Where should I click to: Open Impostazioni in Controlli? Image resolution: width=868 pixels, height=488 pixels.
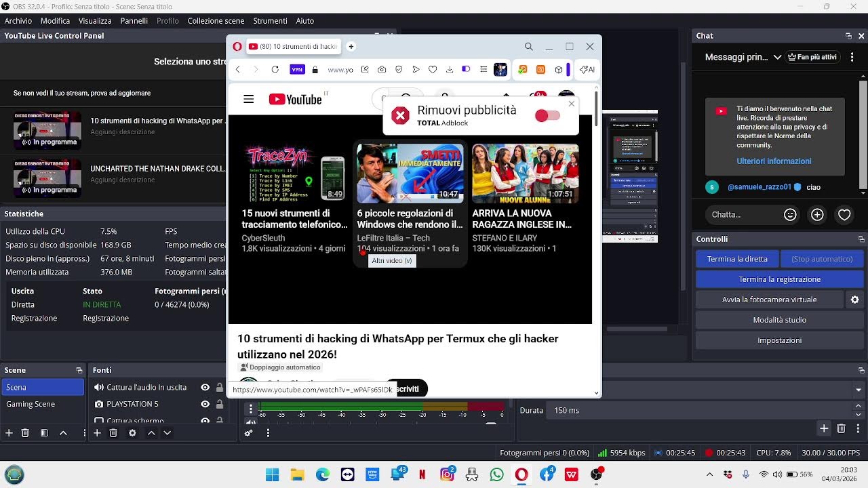(780, 340)
